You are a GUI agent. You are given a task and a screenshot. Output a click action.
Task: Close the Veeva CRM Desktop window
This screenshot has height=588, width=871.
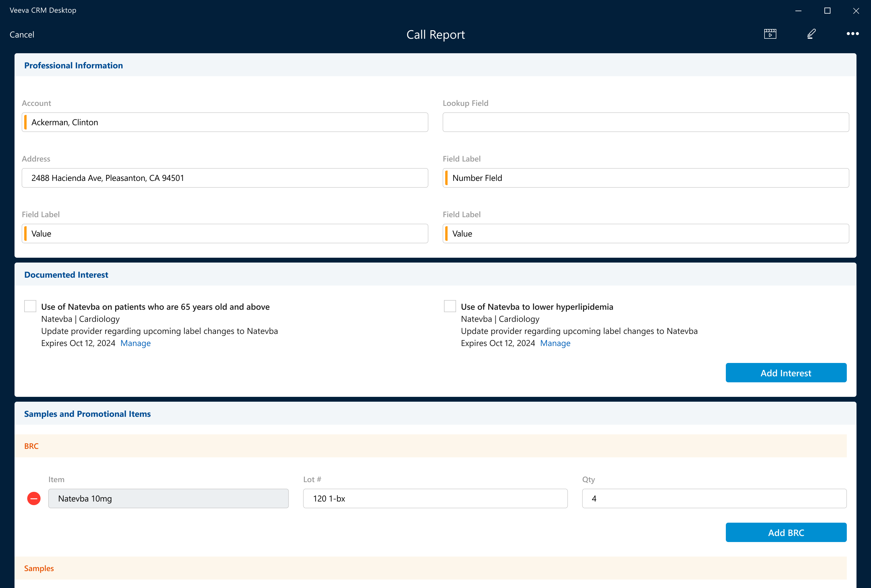856,11
